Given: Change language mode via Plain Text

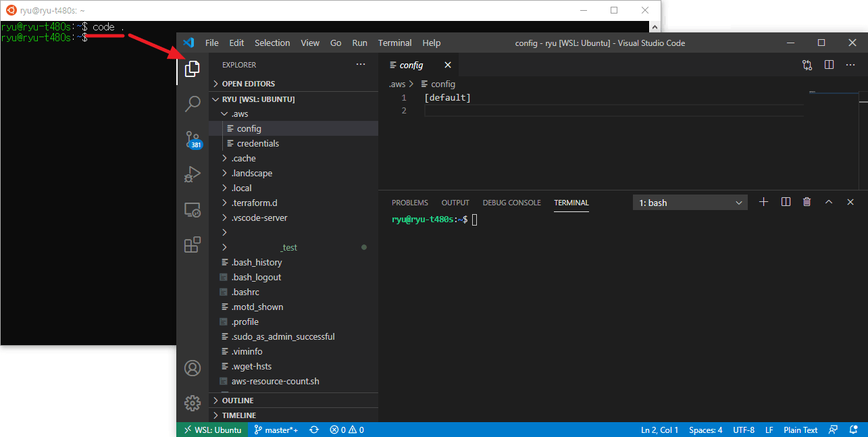Looking at the screenshot, I should coord(800,430).
